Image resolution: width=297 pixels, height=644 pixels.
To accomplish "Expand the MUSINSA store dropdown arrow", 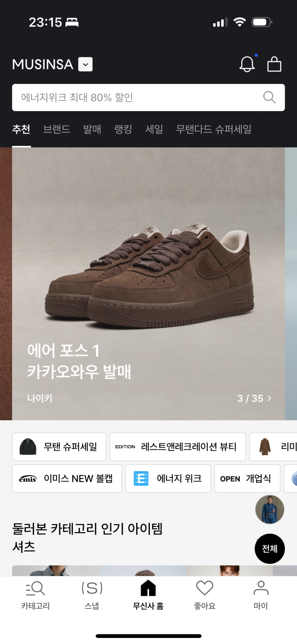I will pyautogui.click(x=86, y=64).
